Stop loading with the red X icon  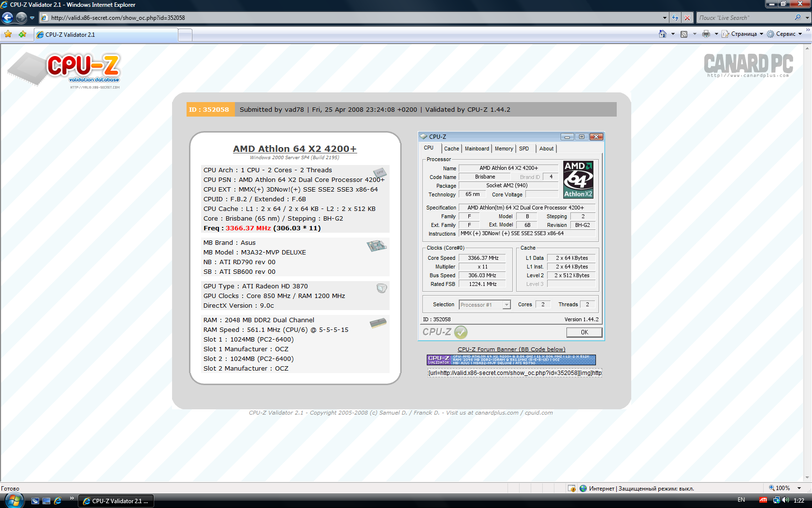pyautogui.click(x=687, y=18)
